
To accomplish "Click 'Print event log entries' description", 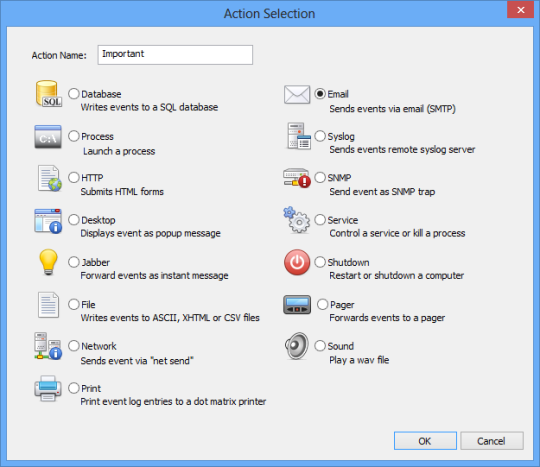I will (173, 402).
